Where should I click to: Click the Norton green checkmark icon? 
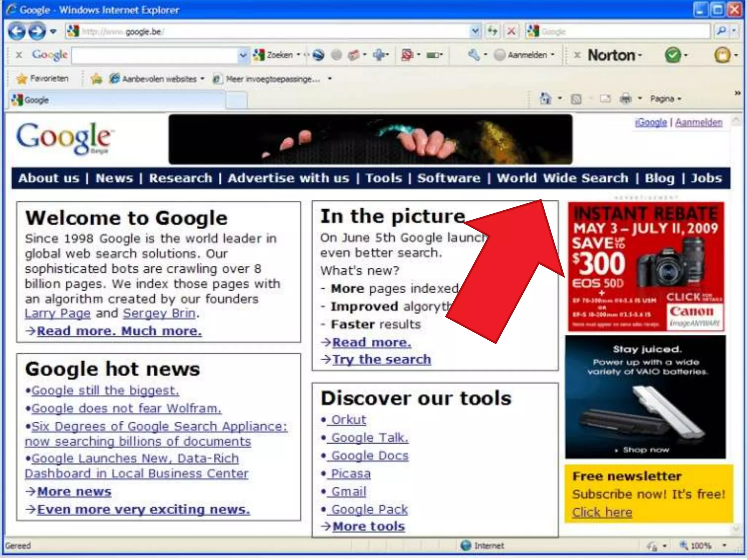pyautogui.click(x=673, y=55)
